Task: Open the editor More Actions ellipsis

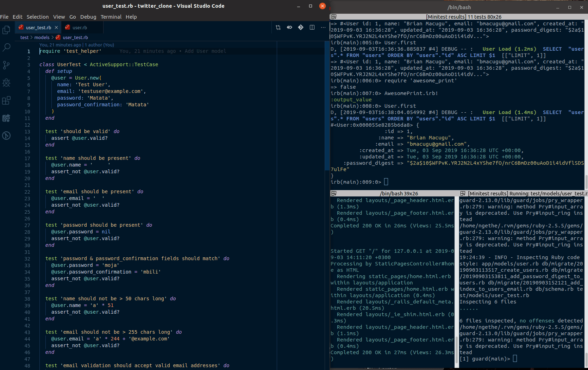Action: coord(323,27)
